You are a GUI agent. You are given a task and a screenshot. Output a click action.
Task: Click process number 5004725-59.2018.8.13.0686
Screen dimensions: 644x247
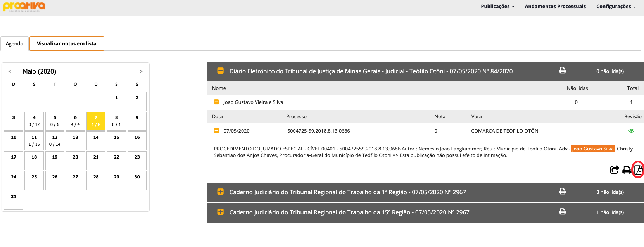[318, 131]
